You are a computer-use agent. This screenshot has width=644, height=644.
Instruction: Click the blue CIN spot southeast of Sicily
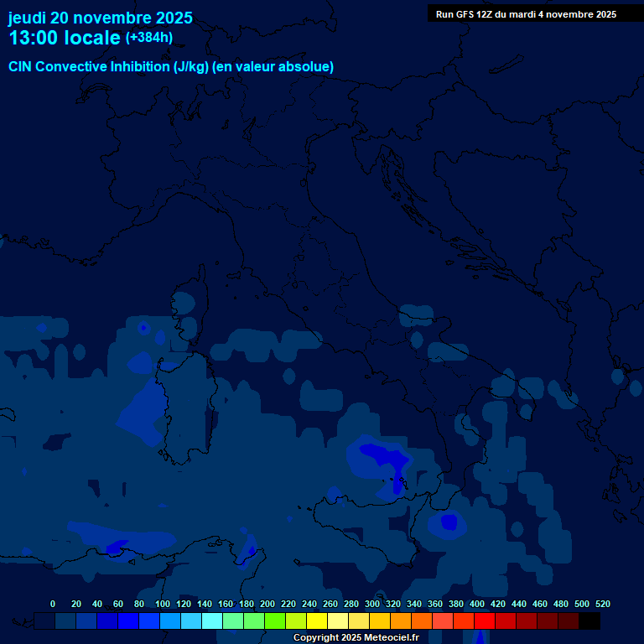tap(449, 522)
